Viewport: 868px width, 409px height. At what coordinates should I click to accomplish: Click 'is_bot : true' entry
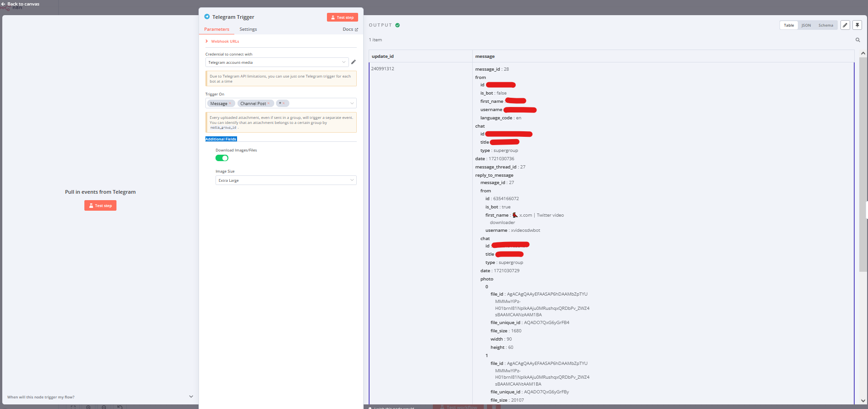click(498, 207)
